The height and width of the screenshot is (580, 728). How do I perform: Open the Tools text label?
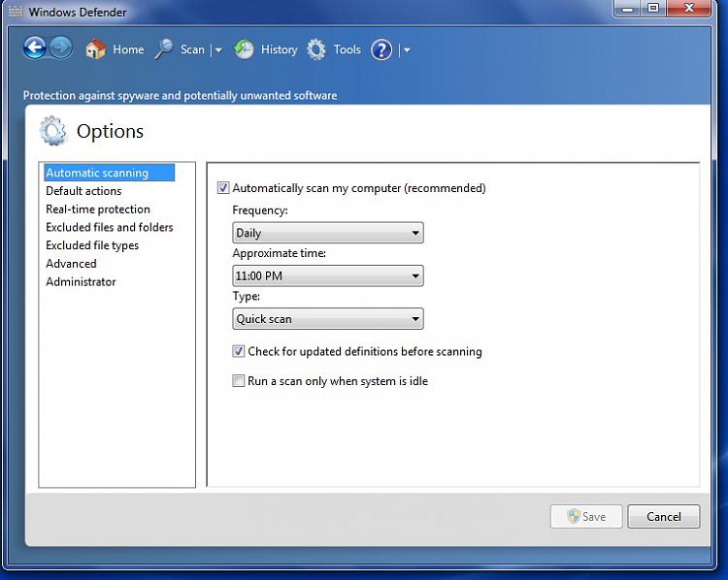pos(347,49)
